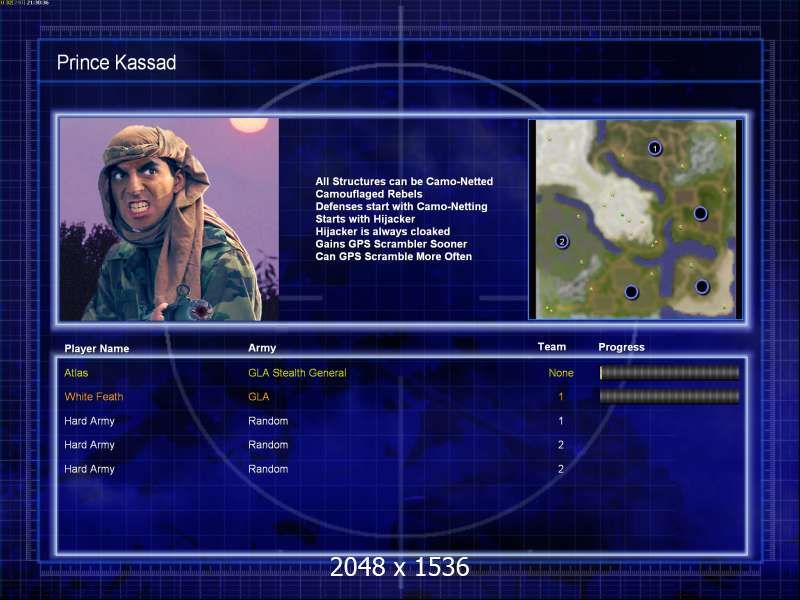
Task: Select 'GLA Stealth General' army entry
Action: [297, 373]
